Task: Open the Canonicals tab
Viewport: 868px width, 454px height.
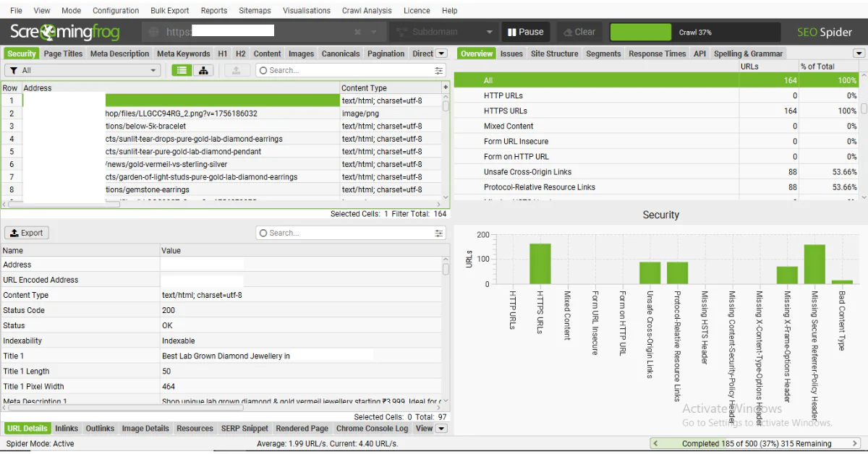Action: (x=341, y=53)
